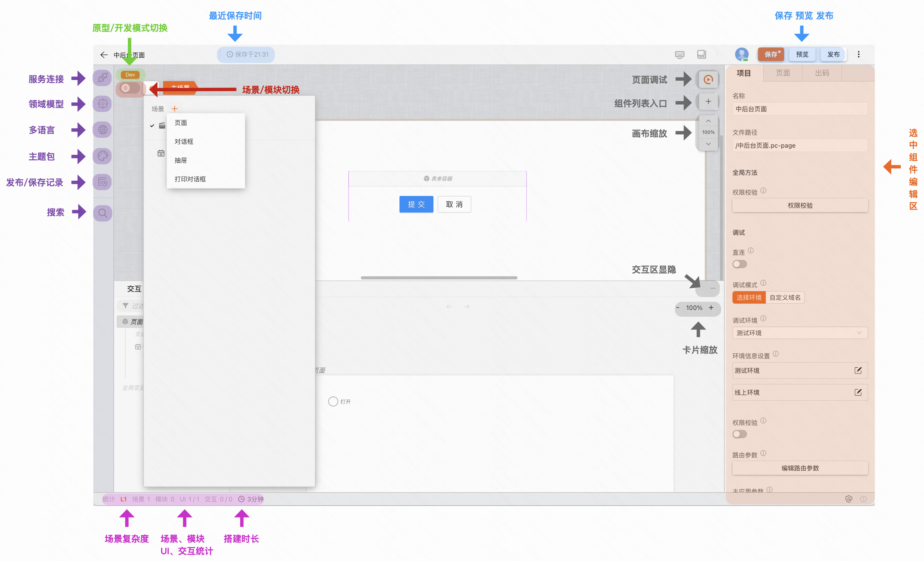Click the 页面调试 play icon

point(708,79)
